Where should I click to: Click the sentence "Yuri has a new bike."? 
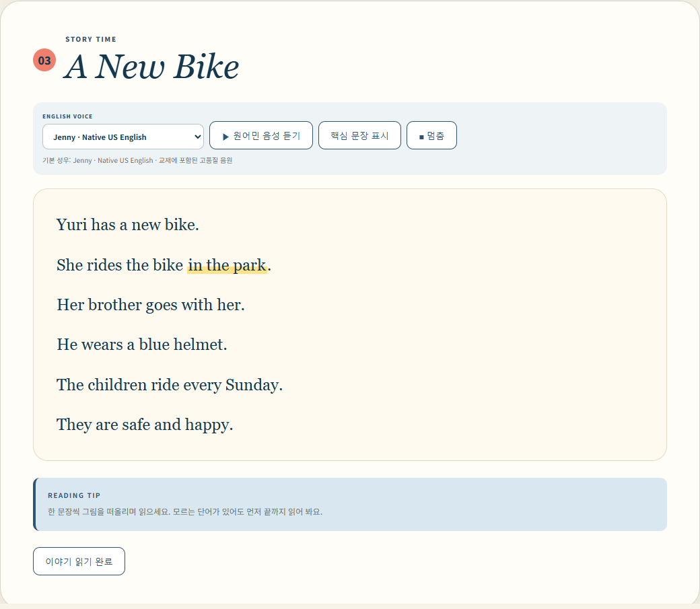click(x=128, y=225)
